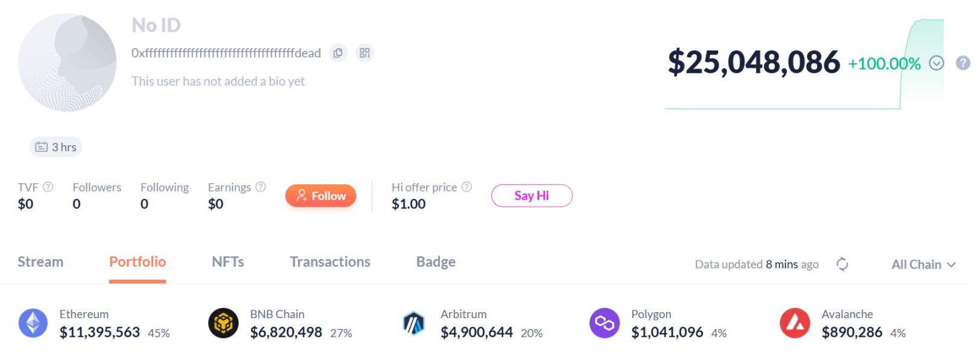Viewport: 980px width, 361px height.
Task: Click the TVF info icon
Action: pyautogui.click(x=48, y=187)
